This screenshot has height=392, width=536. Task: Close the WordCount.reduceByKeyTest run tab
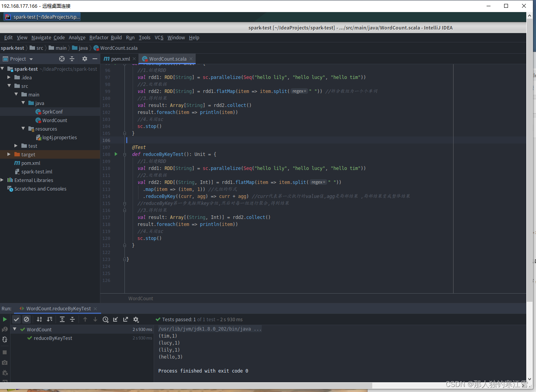[95, 309]
